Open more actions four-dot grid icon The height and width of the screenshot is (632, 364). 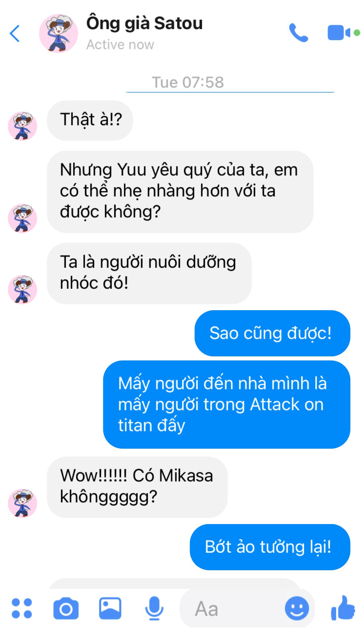point(22,608)
